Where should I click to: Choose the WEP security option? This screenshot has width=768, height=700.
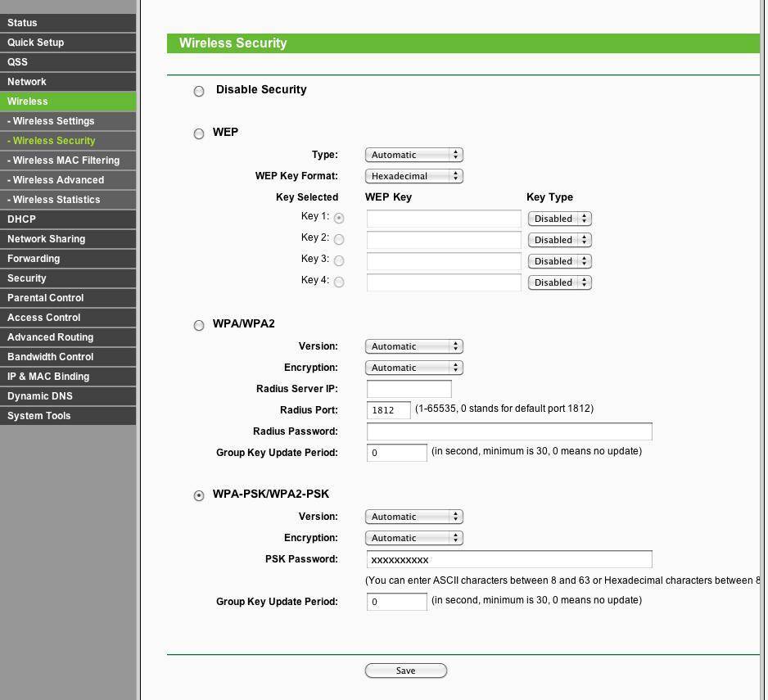[199, 133]
